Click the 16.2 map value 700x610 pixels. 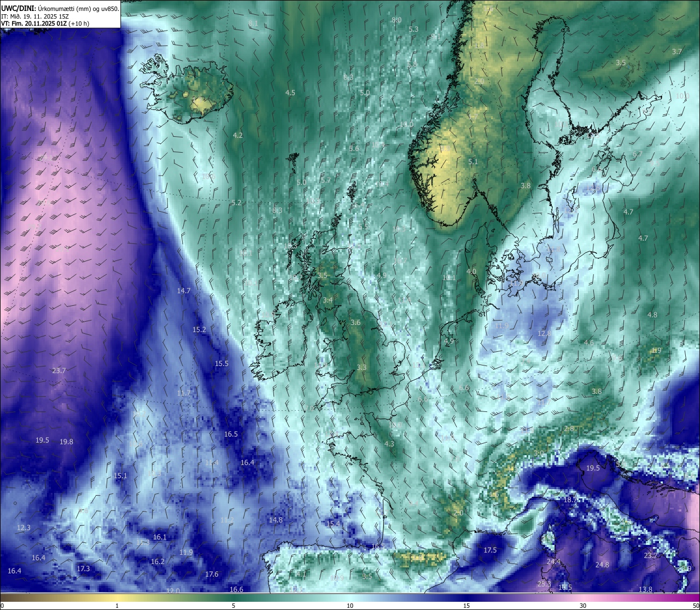click(157, 561)
